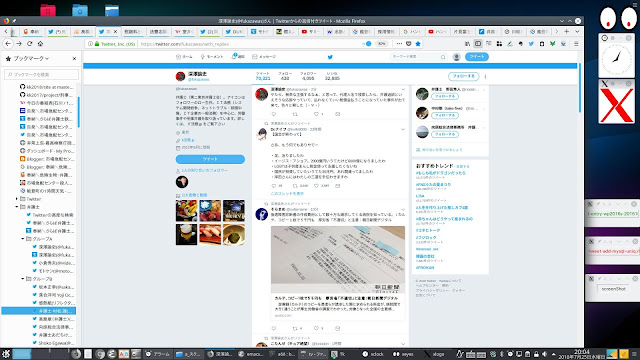The height and width of the screenshot is (360, 640).
Task: Open the Library toolbar icon
Action: pyautogui.click(x=467, y=44)
